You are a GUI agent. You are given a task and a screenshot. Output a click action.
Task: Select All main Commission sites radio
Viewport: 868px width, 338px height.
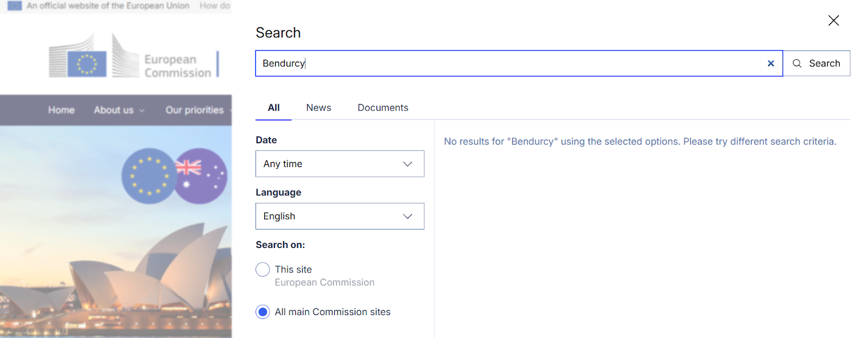click(x=263, y=312)
